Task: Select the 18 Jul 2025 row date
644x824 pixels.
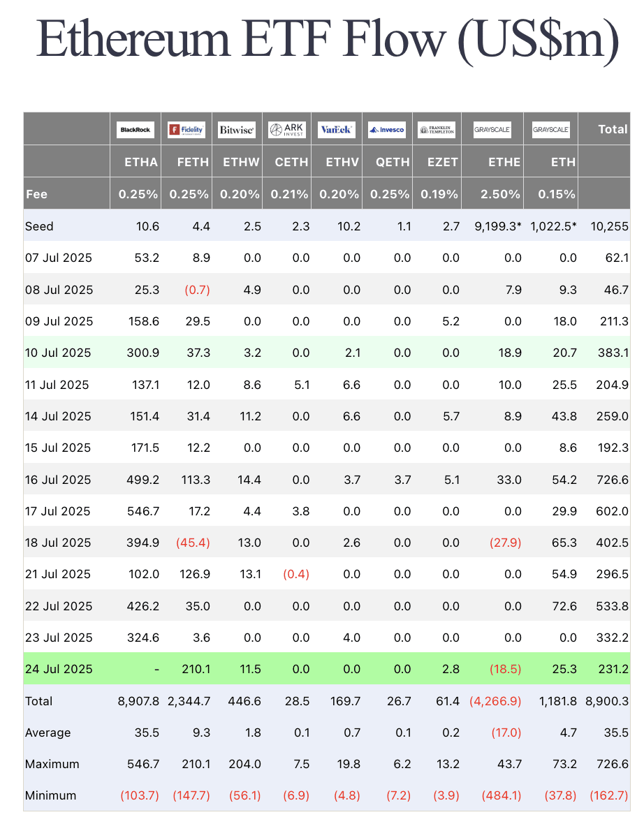Action: pyautogui.click(x=58, y=543)
